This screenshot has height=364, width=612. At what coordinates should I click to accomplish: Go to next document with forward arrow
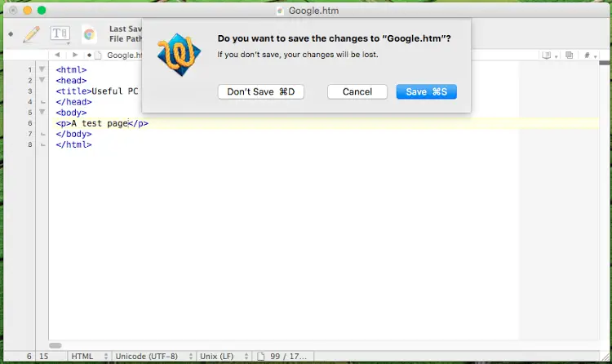(x=75, y=55)
